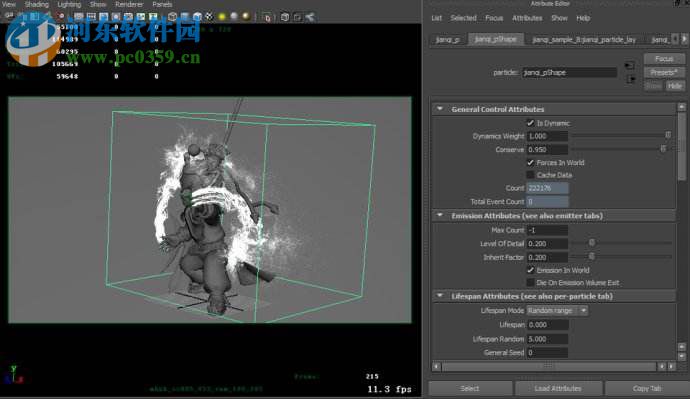
Task: Click the go to output connection icon
Action: 631,79
